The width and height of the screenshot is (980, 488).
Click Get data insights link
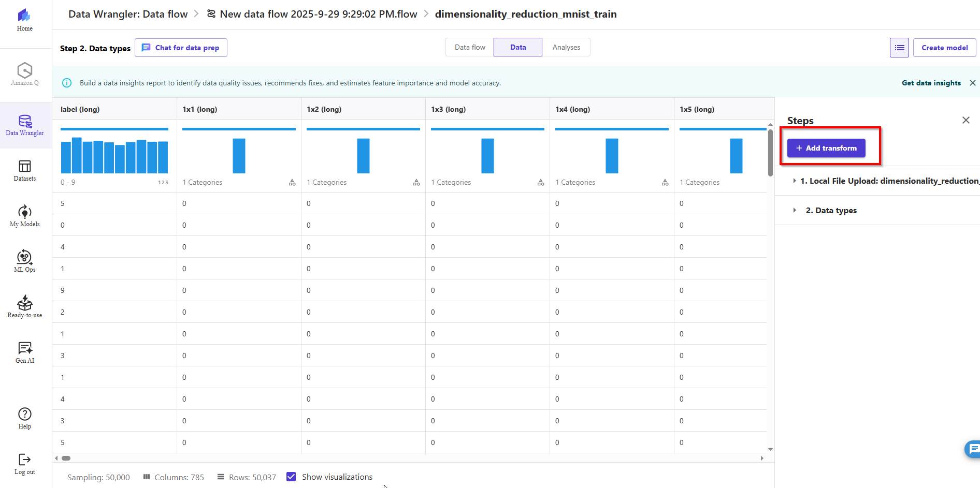[x=931, y=83]
